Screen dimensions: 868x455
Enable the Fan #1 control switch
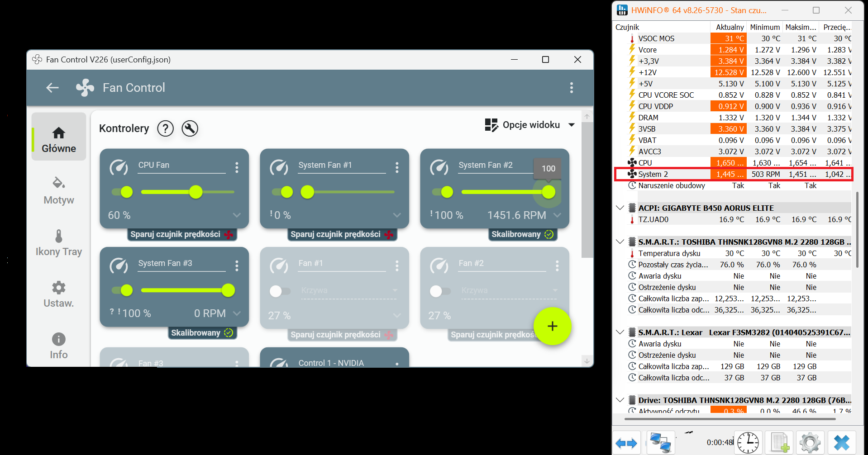279,291
